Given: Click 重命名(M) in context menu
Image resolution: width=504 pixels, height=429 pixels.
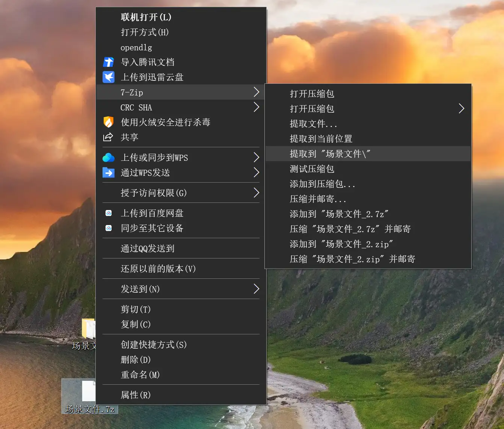Looking at the screenshot, I should tap(140, 375).
